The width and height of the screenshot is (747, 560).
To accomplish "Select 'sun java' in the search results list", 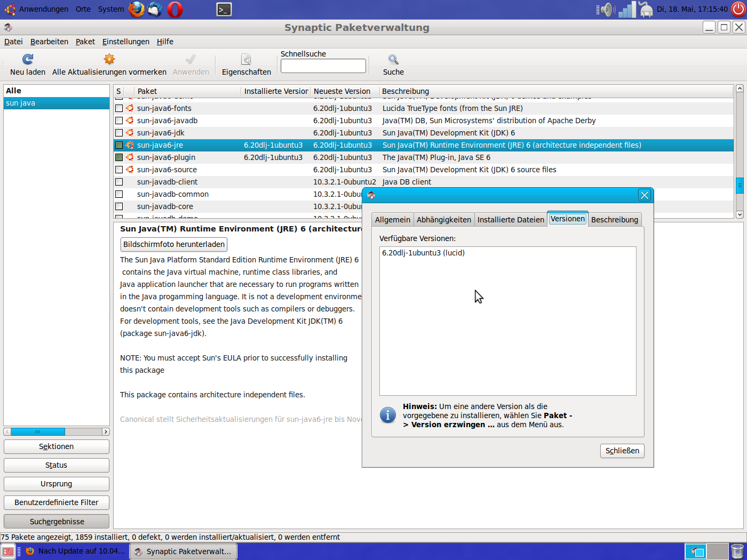I will click(57, 103).
